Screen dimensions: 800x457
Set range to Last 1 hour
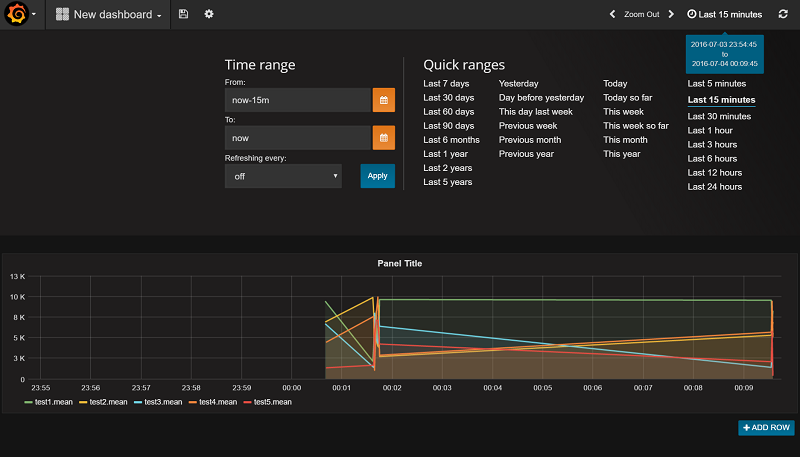pyautogui.click(x=710, y=131)
